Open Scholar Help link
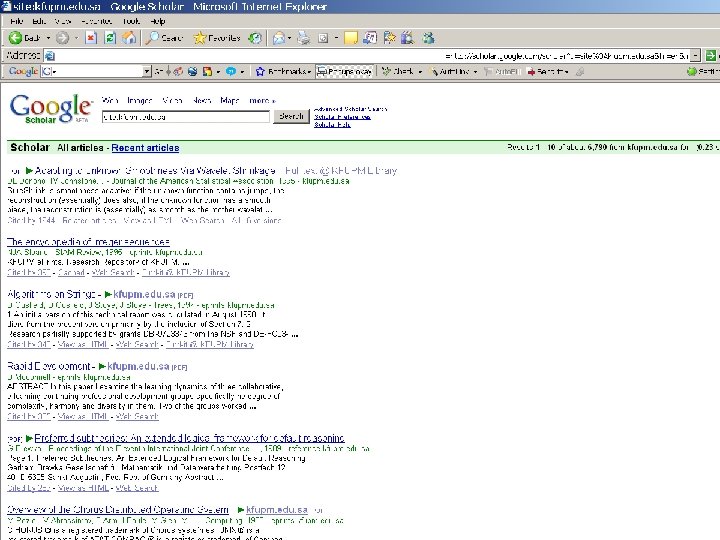This screenshot has height=540, width=720. click(x=332, y=124)
